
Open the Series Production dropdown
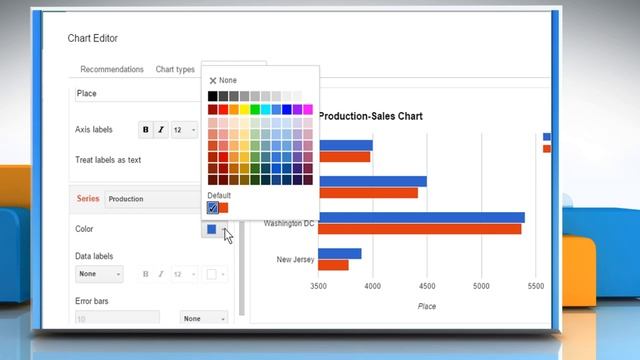(x=153, y=199)
